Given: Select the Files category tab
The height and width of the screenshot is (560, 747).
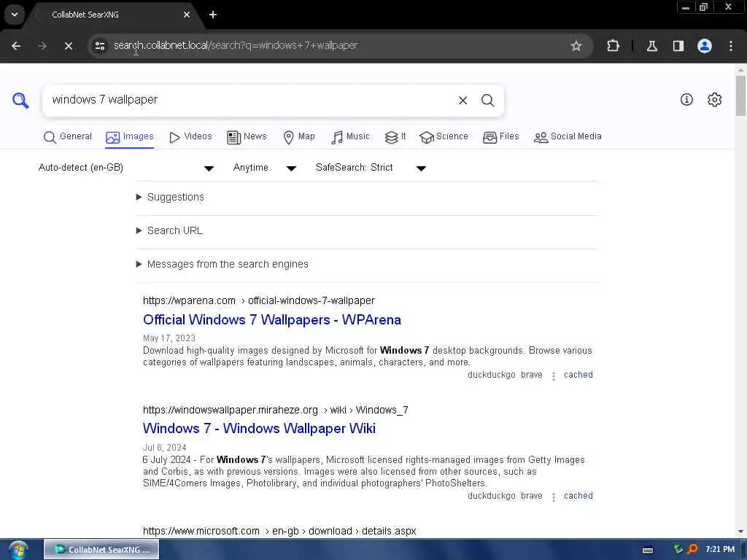Looking at the screenshot, I should point(500,136).
